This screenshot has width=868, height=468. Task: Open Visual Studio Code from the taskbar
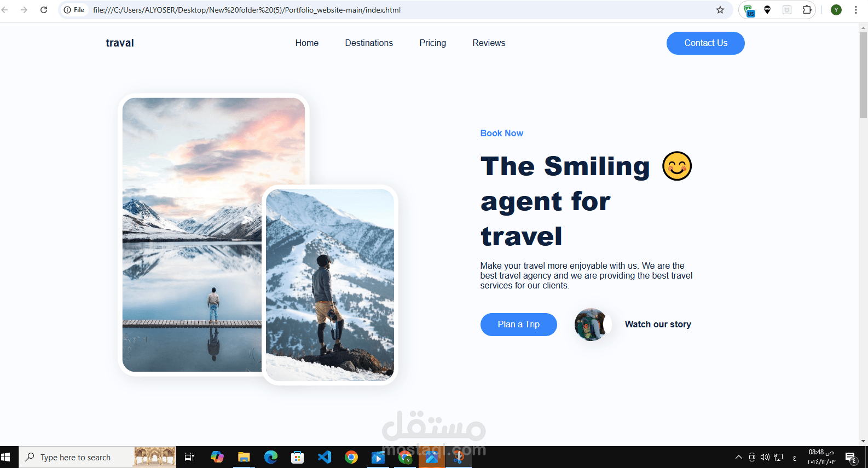[325, 457]
